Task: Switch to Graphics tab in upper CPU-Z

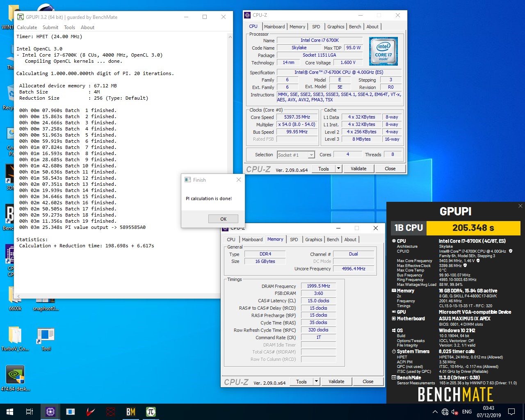Action: click(336, 27)
